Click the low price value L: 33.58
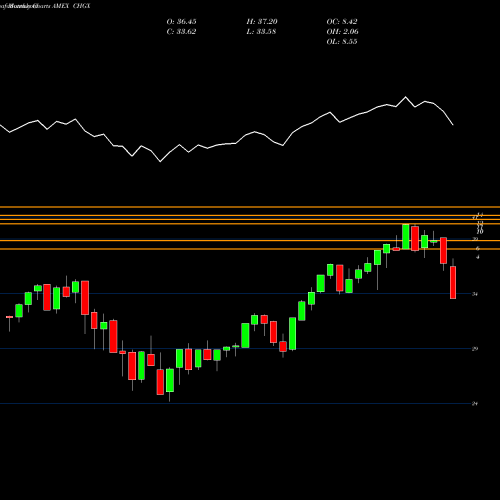 pyautogui.click(x=262, y=32)
